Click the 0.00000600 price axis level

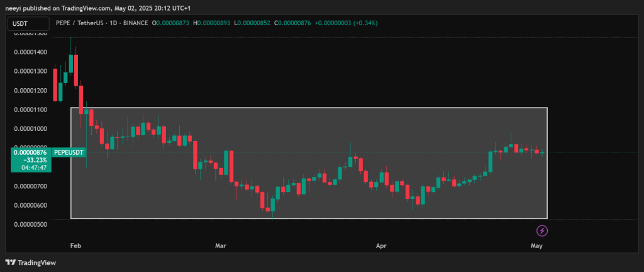pos(30,205)
